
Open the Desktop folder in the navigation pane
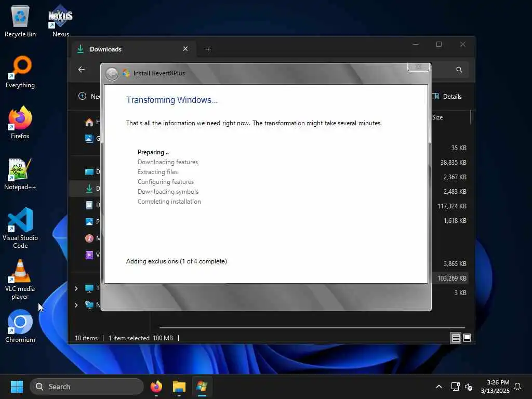coord(92,171)
